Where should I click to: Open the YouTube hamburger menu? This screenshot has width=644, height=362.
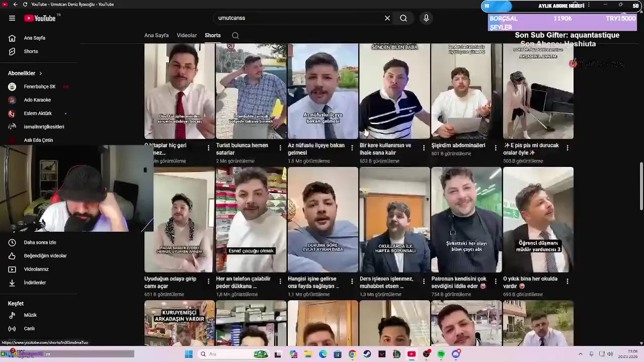pos(12,18)
